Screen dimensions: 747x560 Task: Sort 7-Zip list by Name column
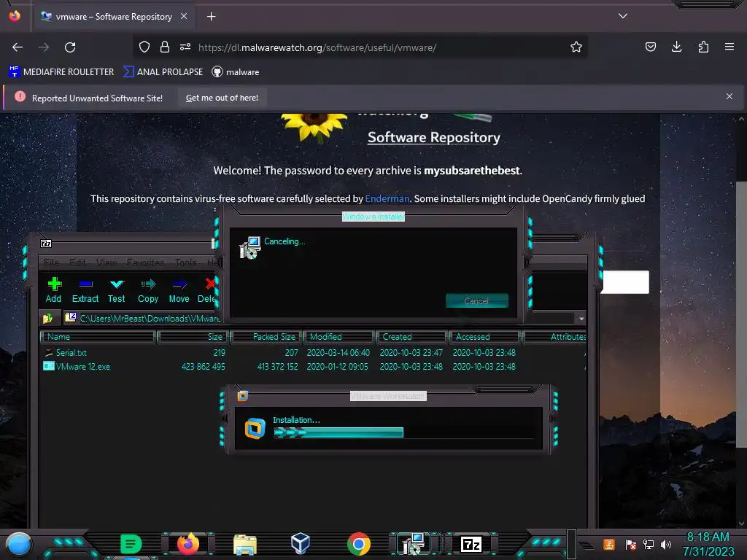(98, 337)
